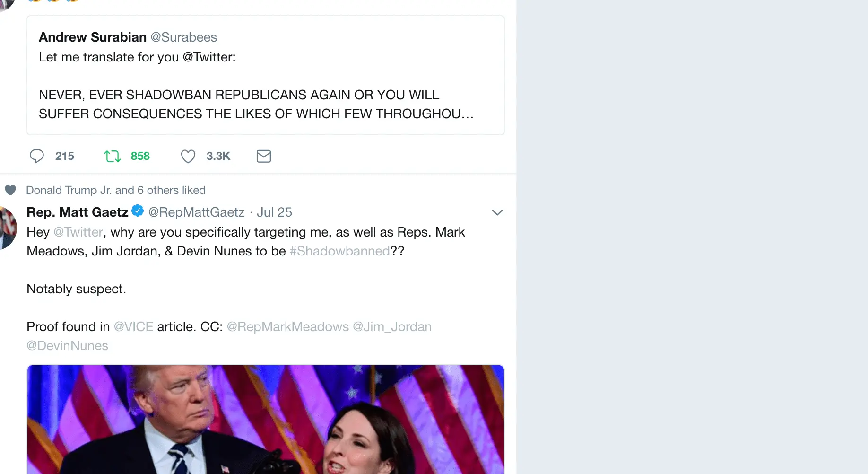Open Andrew Surabian quoted tweet card
Viewport: 868px width, 474px height.
(266, 76)
